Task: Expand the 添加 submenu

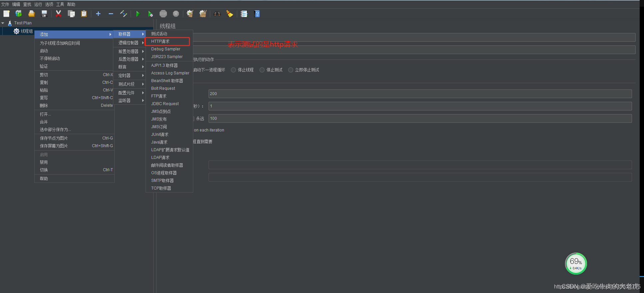Action: point(74,34)
